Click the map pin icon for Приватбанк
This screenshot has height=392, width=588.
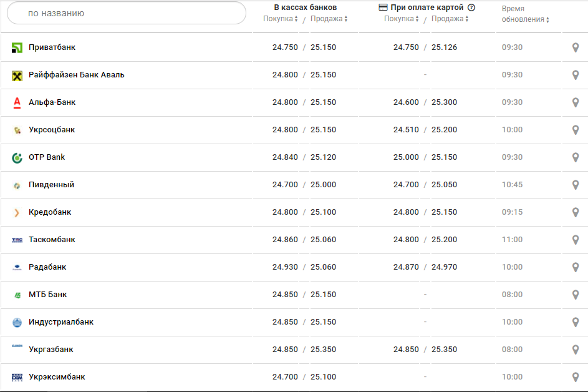576,47
